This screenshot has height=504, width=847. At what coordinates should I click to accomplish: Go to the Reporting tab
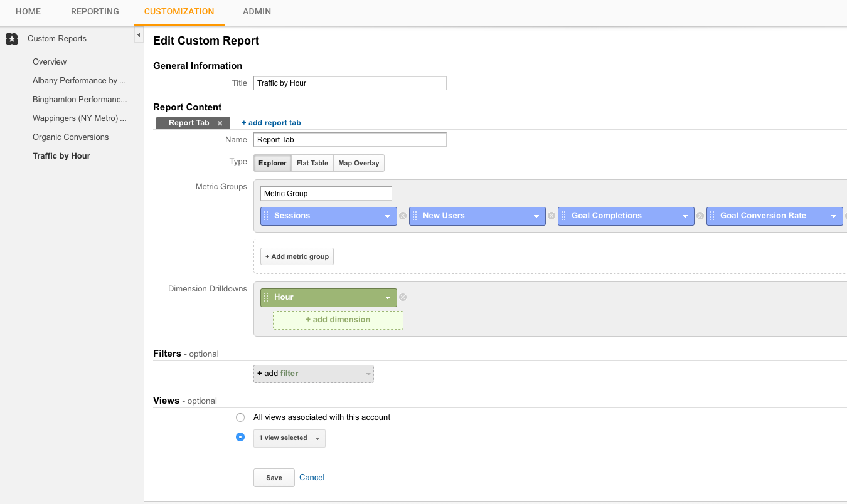click(95, 11)
